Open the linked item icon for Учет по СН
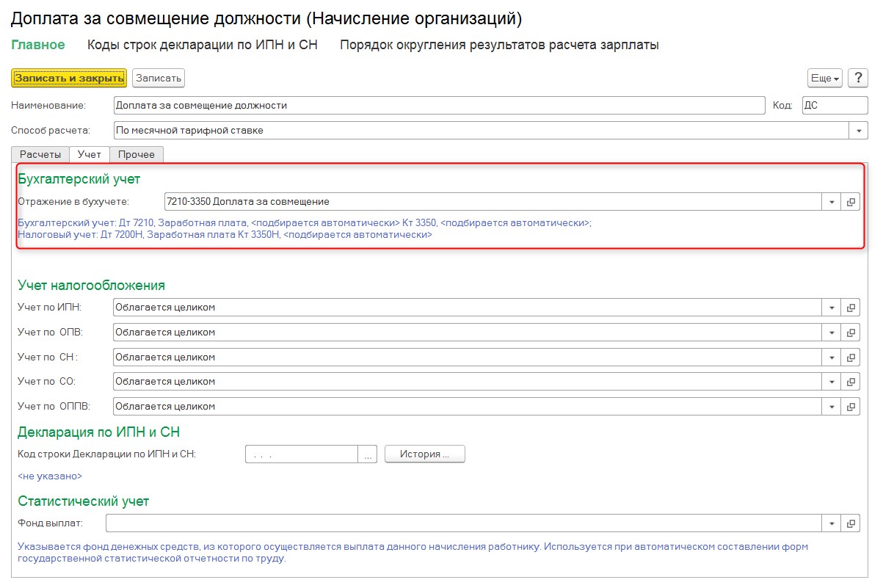Screen dimensions: 883x588 click(851, 357)
